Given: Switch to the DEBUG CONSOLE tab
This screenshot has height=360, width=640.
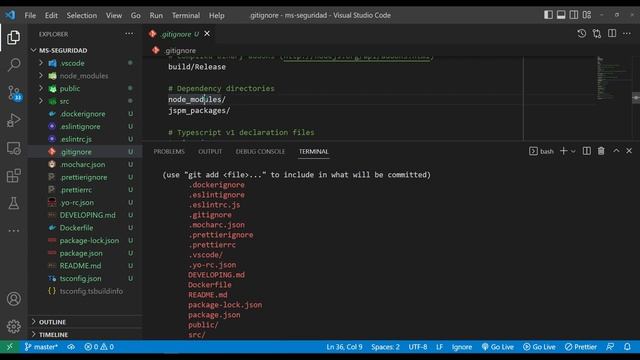Looking at the screenshot, I should [x=260, y=151].
